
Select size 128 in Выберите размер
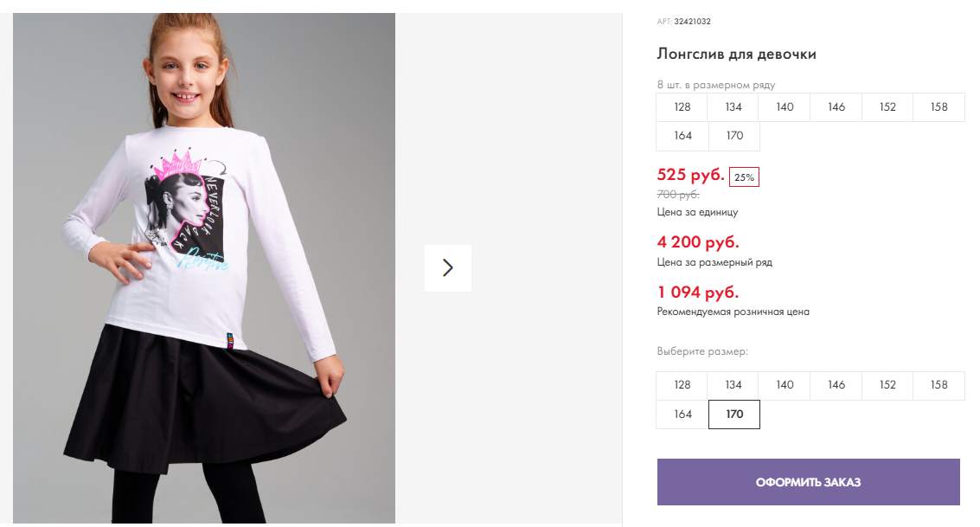tap(682, 385)
